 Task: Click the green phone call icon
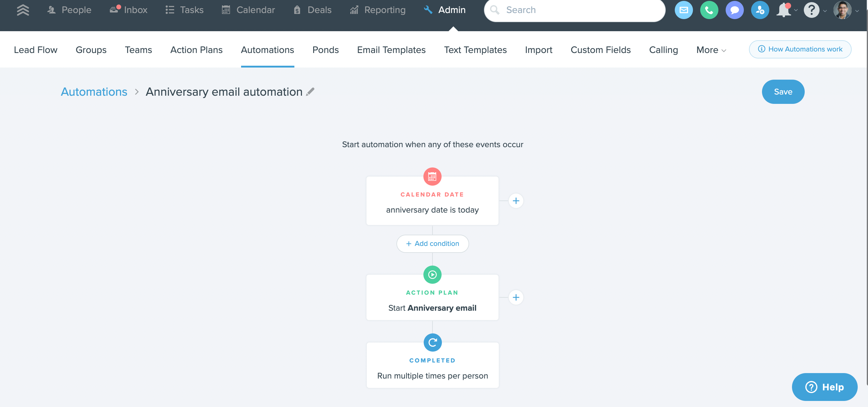coord(709,10)
